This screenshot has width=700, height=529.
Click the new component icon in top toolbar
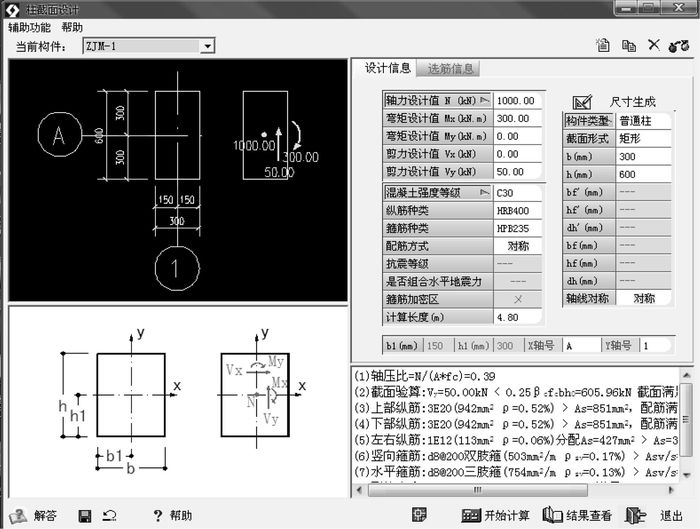602,45
